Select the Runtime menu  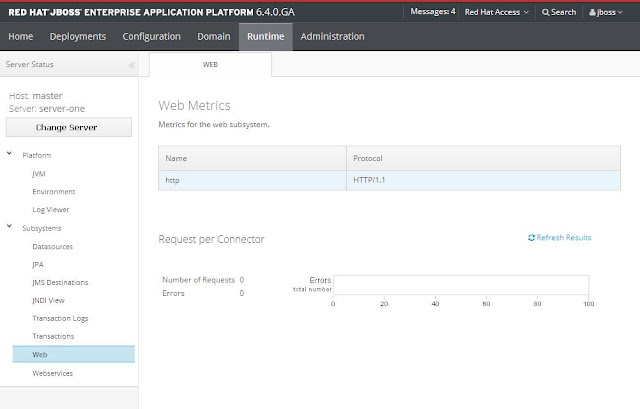(266, 36)
